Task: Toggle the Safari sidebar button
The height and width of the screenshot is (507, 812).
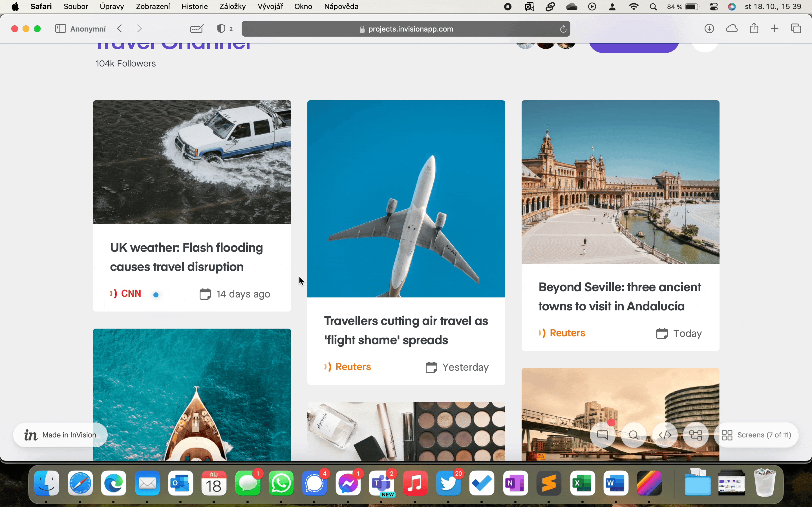Action: coord(60,29)
